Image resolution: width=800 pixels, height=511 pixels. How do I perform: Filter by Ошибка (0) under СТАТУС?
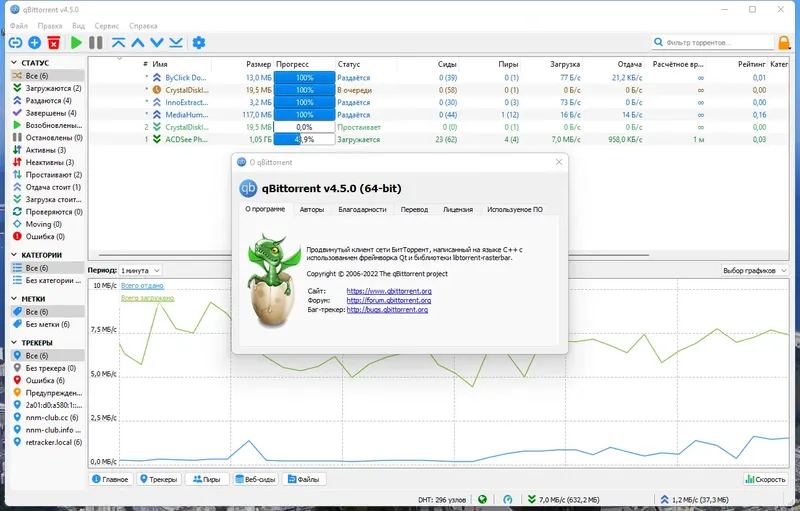[x=47, y=237]
